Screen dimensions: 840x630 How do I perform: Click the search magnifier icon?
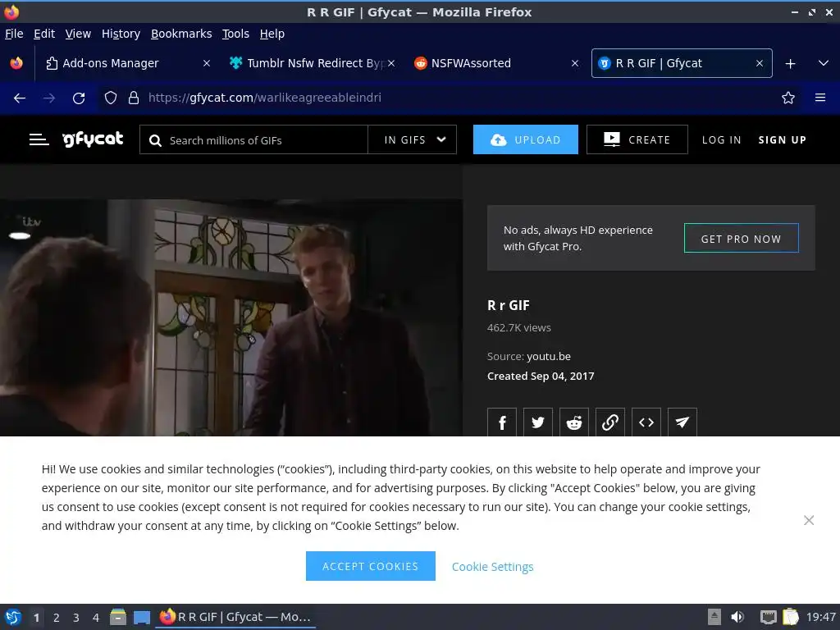(x=155, y=140)
